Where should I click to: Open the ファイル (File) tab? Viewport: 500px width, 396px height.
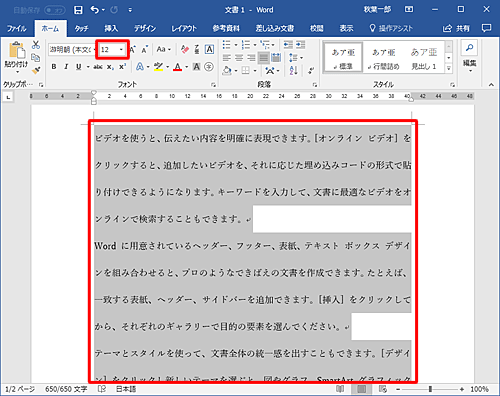pyautogui.click(x=17, y=29)
